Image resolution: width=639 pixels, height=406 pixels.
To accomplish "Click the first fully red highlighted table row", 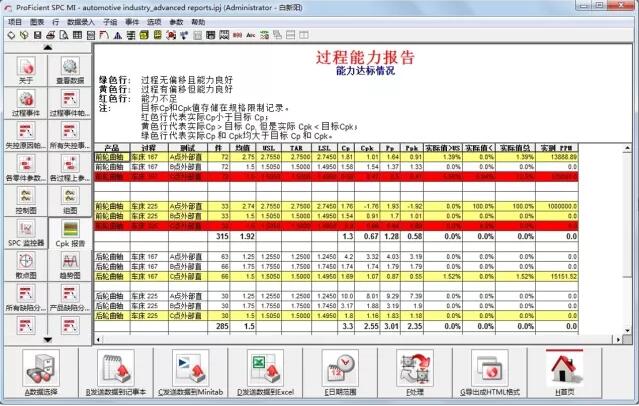I will [x=336, y=177].
